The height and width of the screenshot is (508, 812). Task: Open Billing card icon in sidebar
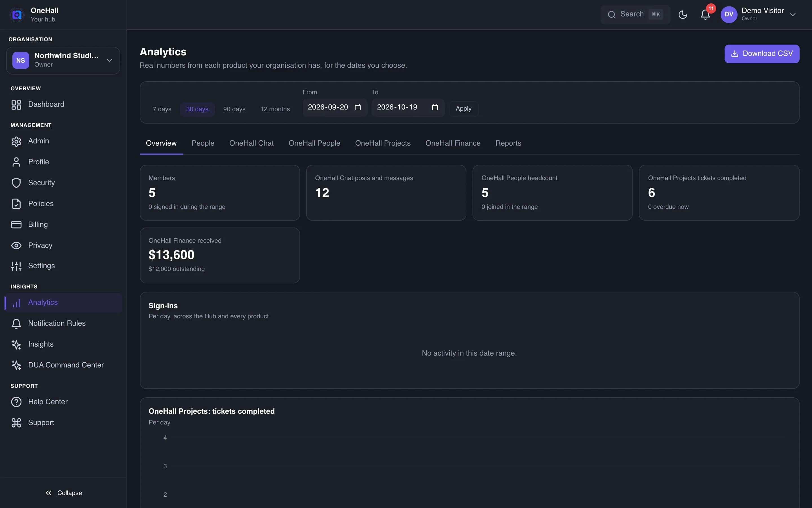click(x=16, y=224)
